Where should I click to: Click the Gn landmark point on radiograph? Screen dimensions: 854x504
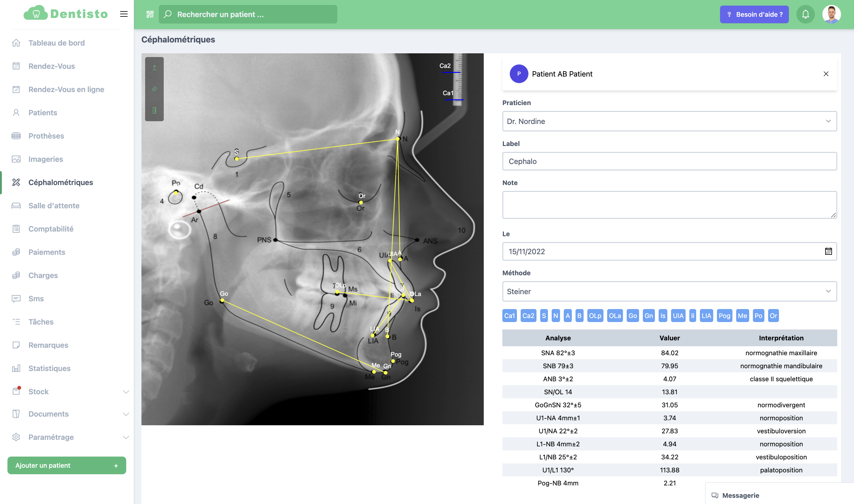pos(385,373)
